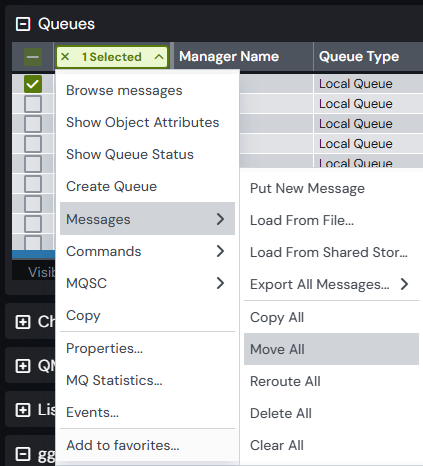423x466 pixels.
Task: Expand the Lis panel plus icon
Action: click(x=23, y=410)
